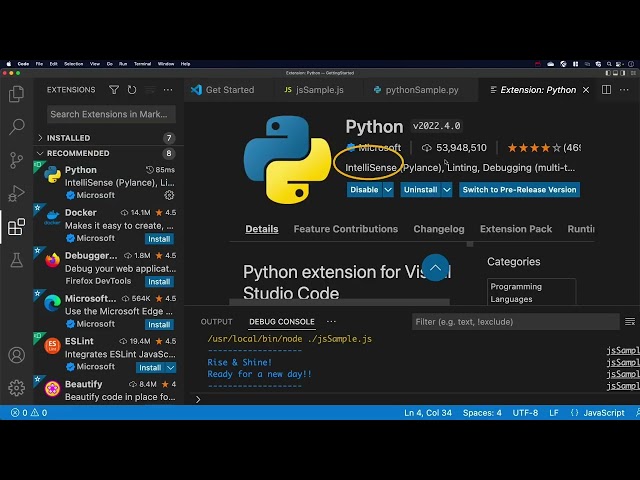The height and width of the screenshot is (480, 640).
Task: Select the Debug Console panel tab
Action: pyautogui.click(x=282, y=322)
